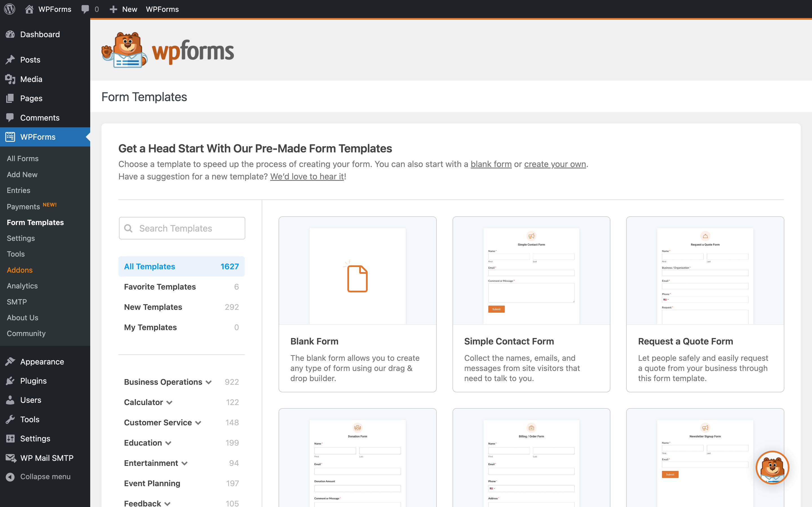
Task: Click the WP Mail SMTP sidebar icon
Action: coord(10,458)
